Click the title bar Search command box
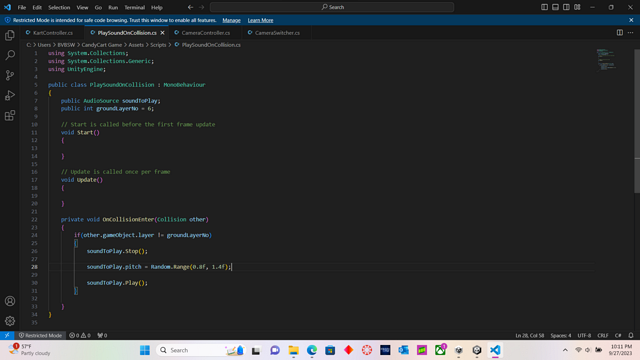Image resolution: width=640 pixels, height=360 pixels. [332, 7]
